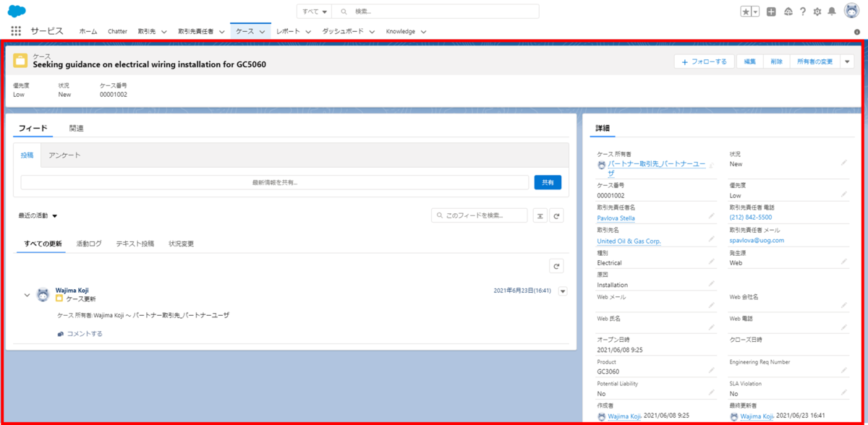
Task: Open the setup gear icon
Action: (817, 12)
